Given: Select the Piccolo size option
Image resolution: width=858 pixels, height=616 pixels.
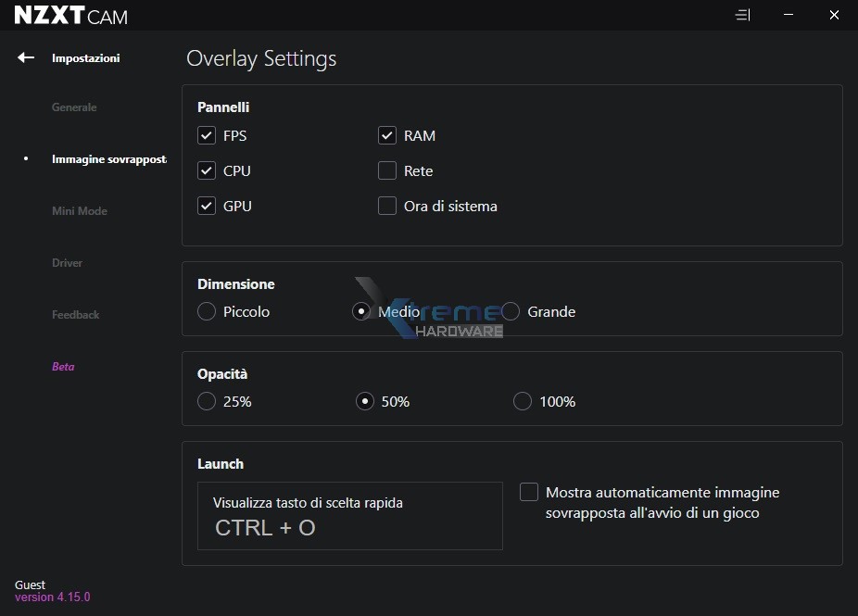Looking at the screenshot, I should click(x=207, y=312).
